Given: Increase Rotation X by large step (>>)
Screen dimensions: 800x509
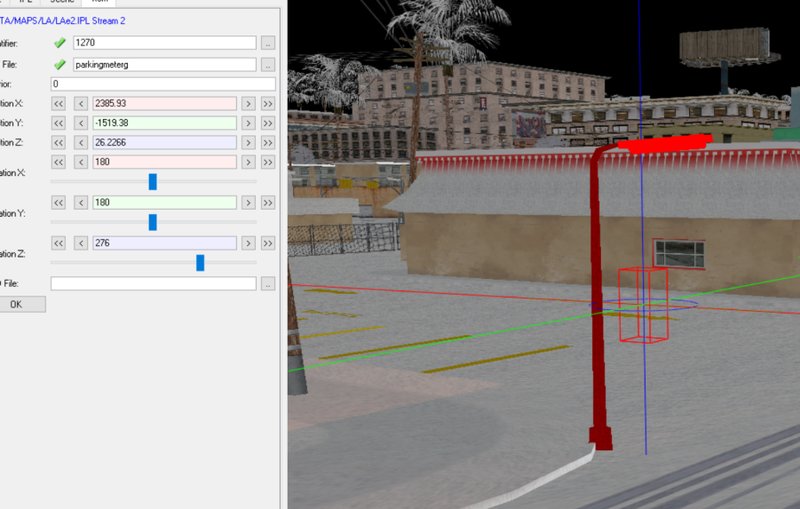Looking at the screenshot, I should pos(268,162).
